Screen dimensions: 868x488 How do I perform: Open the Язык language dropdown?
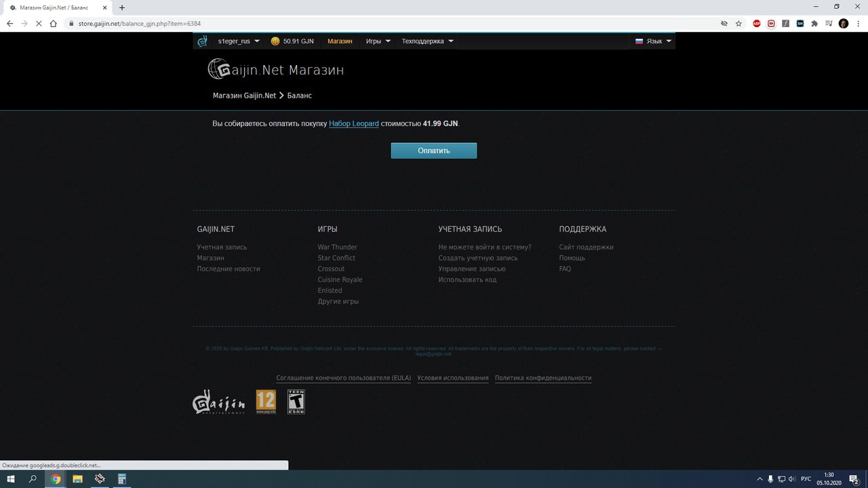point(654,41)
